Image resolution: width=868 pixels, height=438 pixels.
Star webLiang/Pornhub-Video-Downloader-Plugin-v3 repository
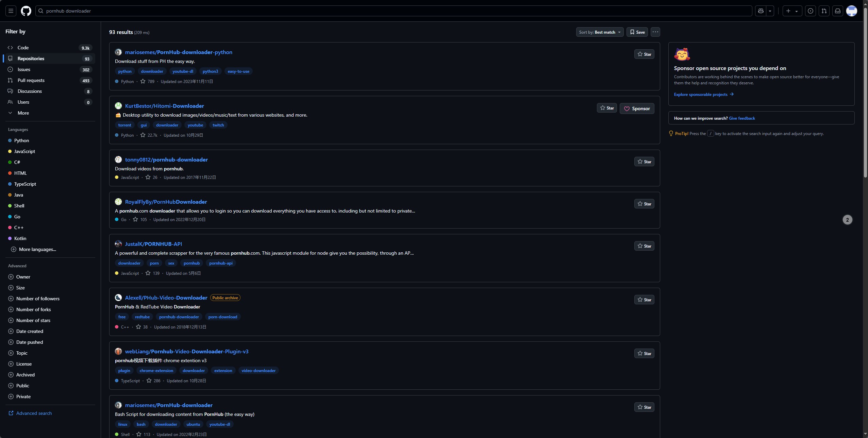pyautogui.click(x=644, y=353)
